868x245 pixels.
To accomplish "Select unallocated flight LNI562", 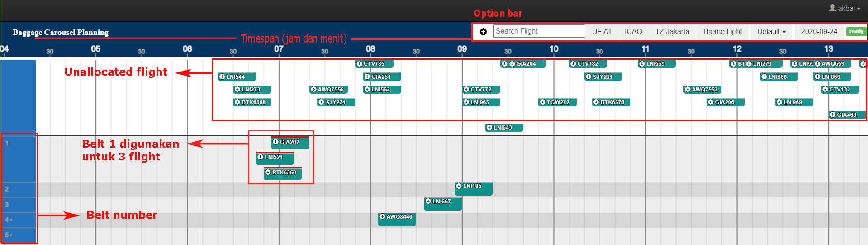I will pyautogui.click(x=382, y=90).
